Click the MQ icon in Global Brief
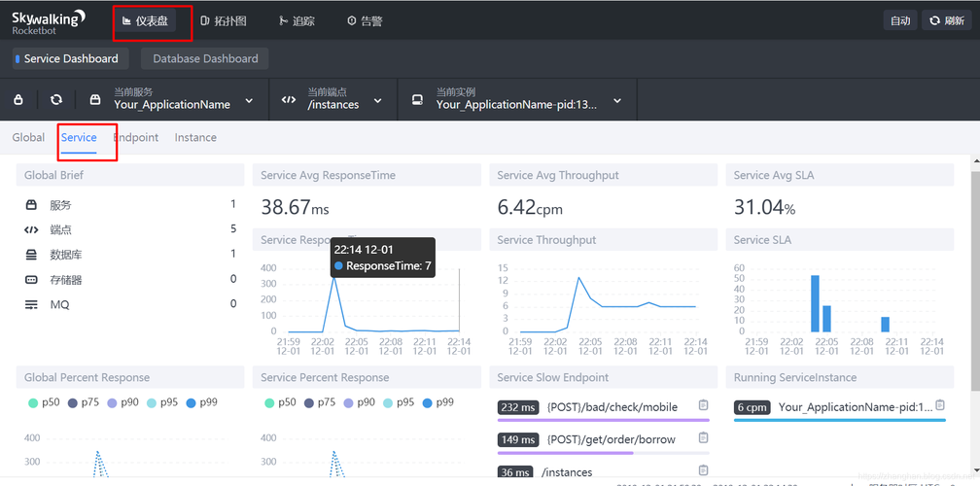This screenshot has width=980, height=486. [x=31, y=305]
